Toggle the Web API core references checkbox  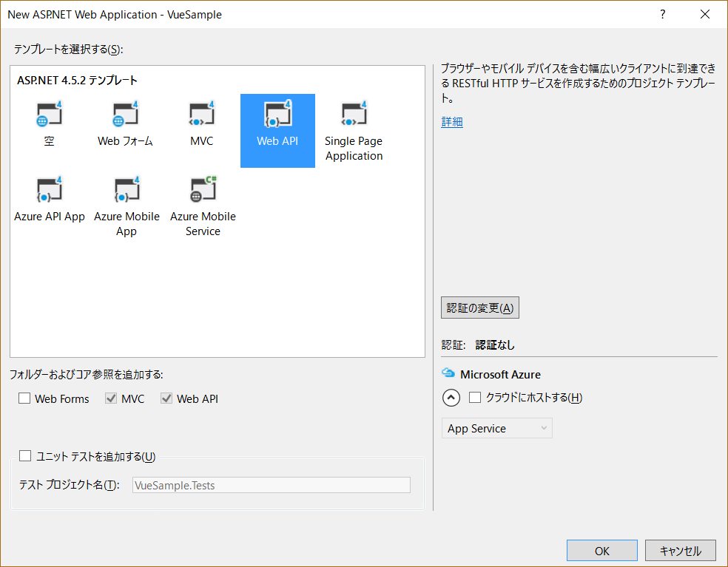click(166, 398)
